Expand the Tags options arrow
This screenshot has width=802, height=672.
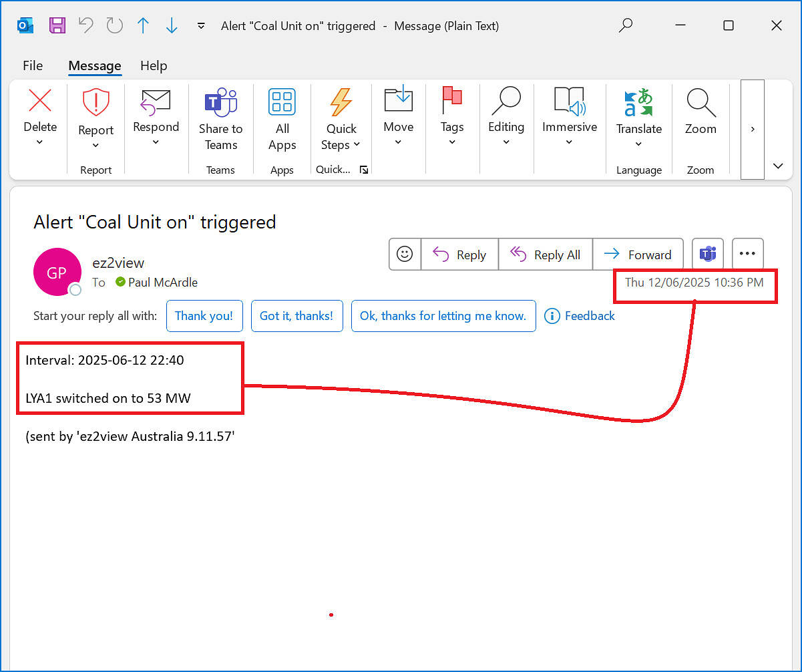(x=452, y=142)
